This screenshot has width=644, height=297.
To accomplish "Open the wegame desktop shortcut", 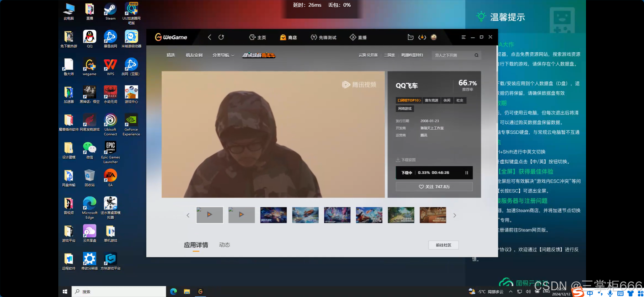I will [90, 67].
